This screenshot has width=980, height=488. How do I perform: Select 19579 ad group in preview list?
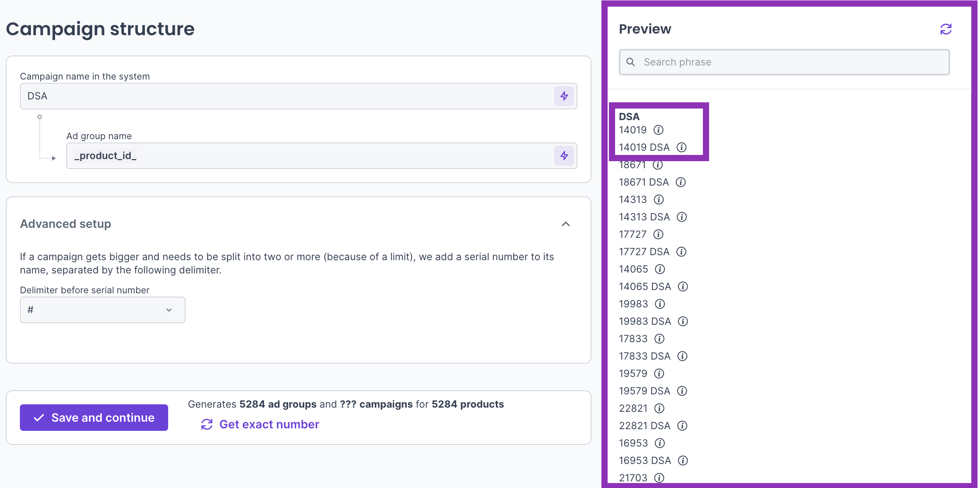coord(632,374)
